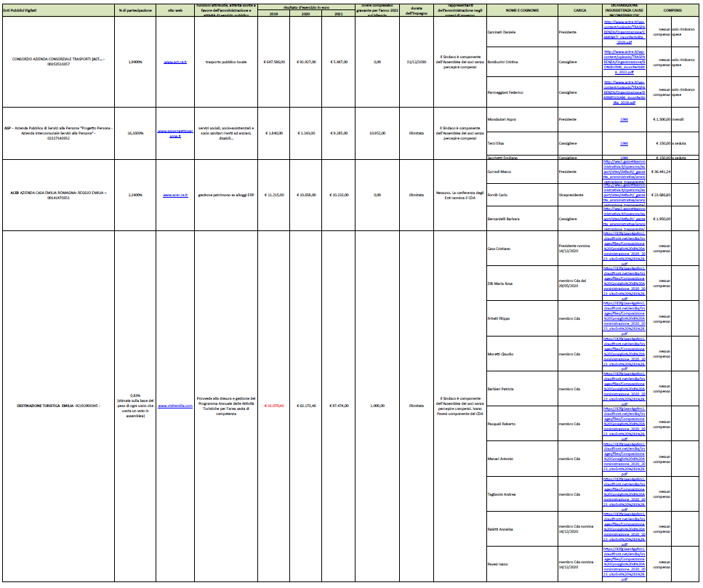Click the LINK for Terzi Elisa
Screen dimensions: 703x588
coord(624,145)
